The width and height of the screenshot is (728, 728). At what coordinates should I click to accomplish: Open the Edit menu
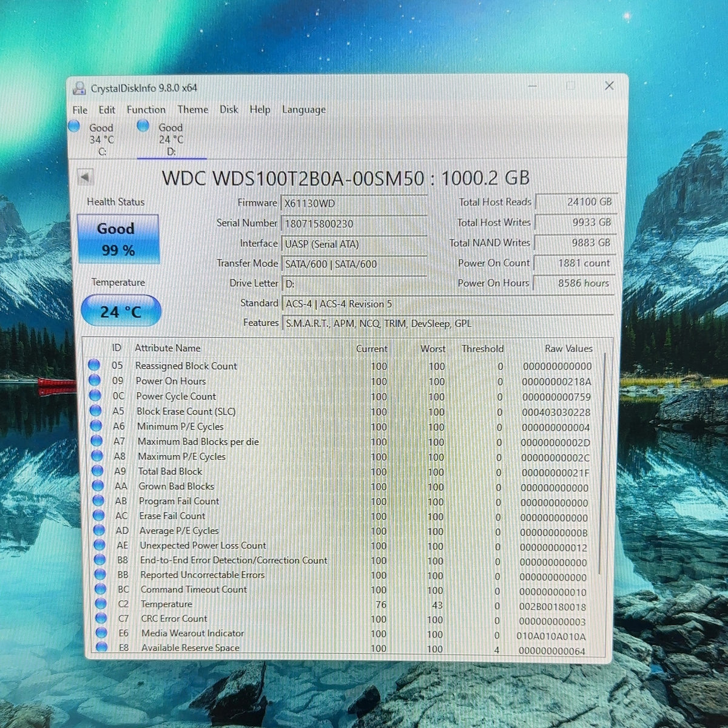pyautogui.click(x=107, y=110)
